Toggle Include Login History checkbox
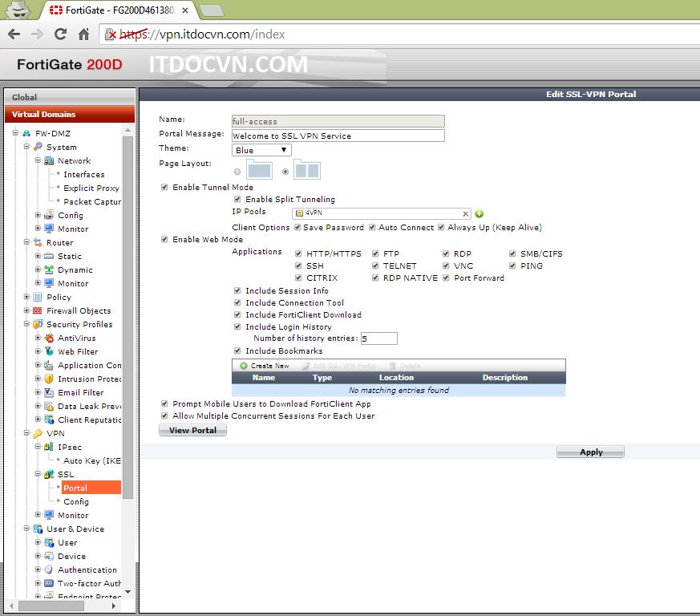Image resolution: width=700 pixels, height=616 pixels. tap(237, 327)
